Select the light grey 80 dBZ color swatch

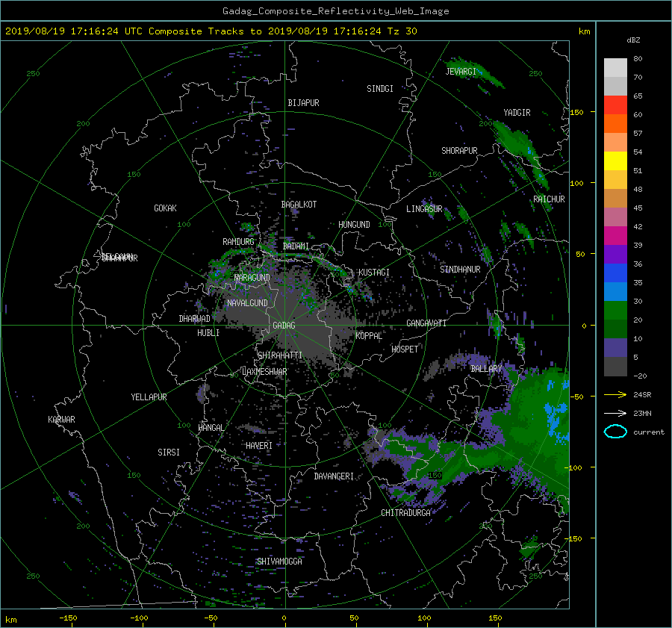point(615,67)
